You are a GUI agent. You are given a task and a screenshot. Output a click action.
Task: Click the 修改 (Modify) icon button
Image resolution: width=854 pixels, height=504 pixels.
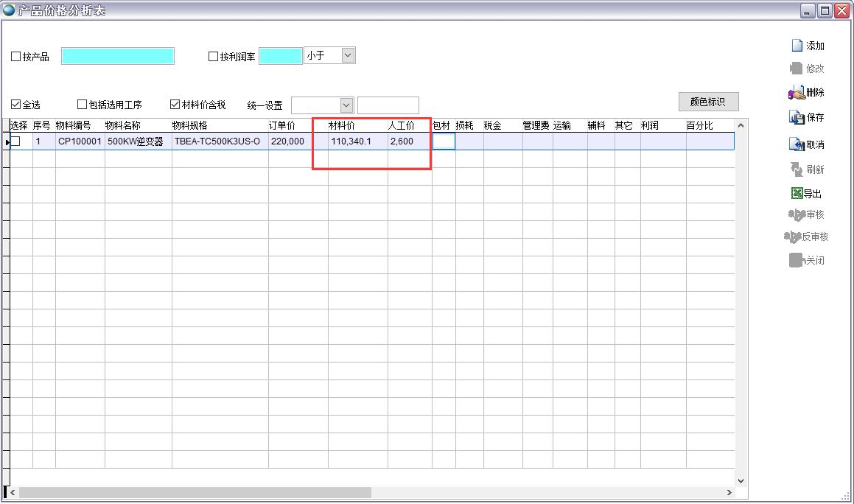coord(797,69)
